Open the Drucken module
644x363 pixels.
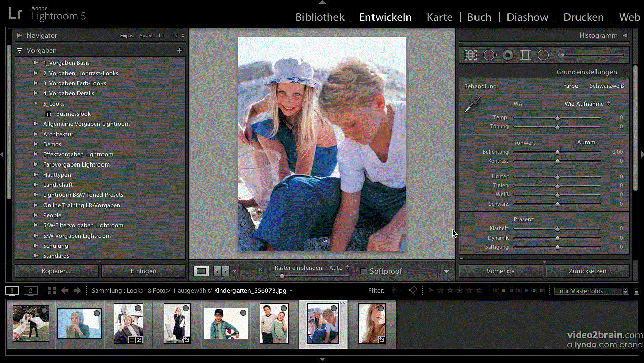tap(584, 17)
